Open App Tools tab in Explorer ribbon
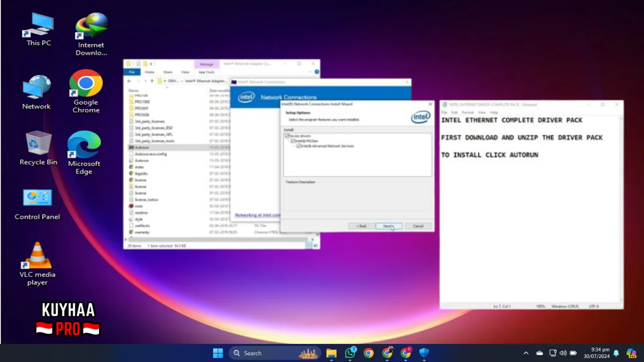Screen dimensions: 644x362 [x=206, y=72]
